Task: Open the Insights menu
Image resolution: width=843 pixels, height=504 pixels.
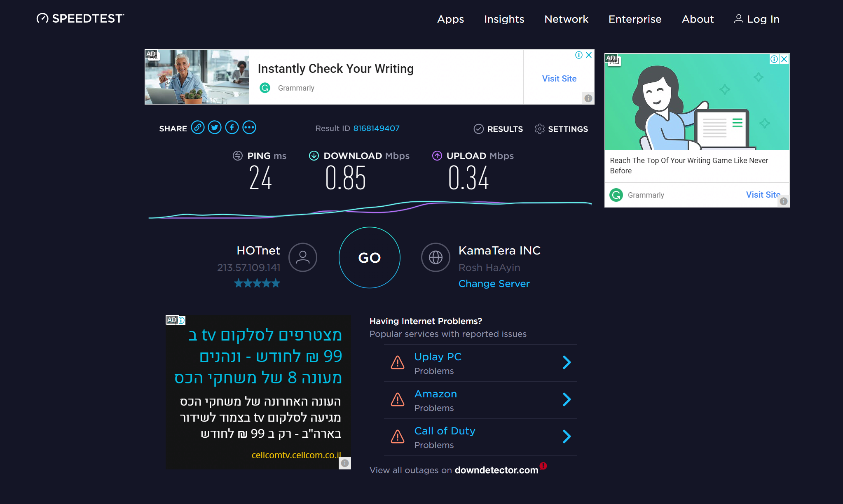Action: tap(504, 19)
